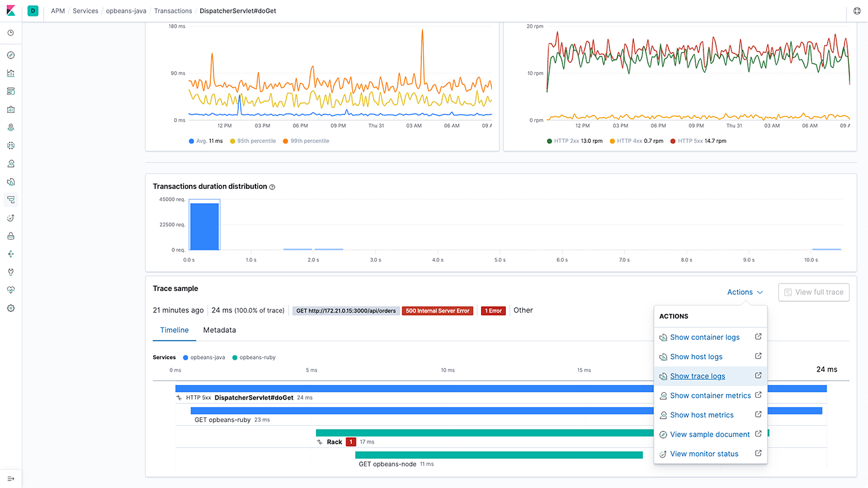The width and height of the screenshot is (868, 488).
Task: Select Show host logs from Actions menu
Action: tap(696, 356)
